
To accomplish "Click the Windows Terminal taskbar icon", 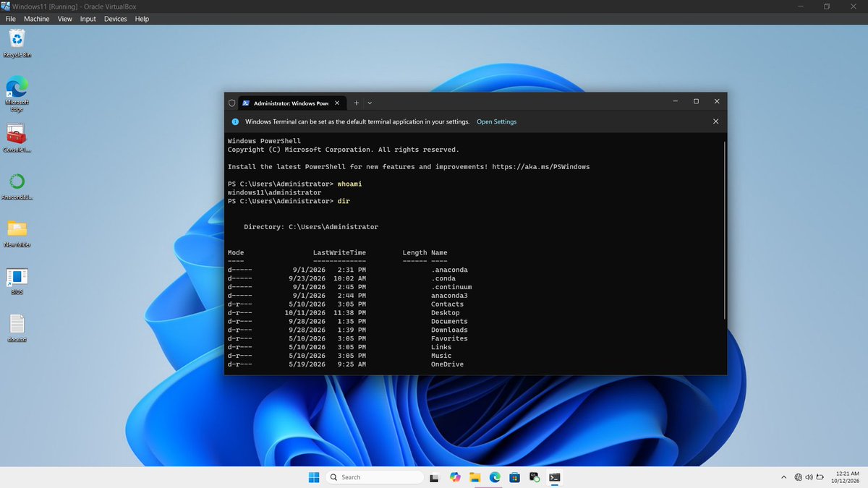I will click(x=554, y=477).
